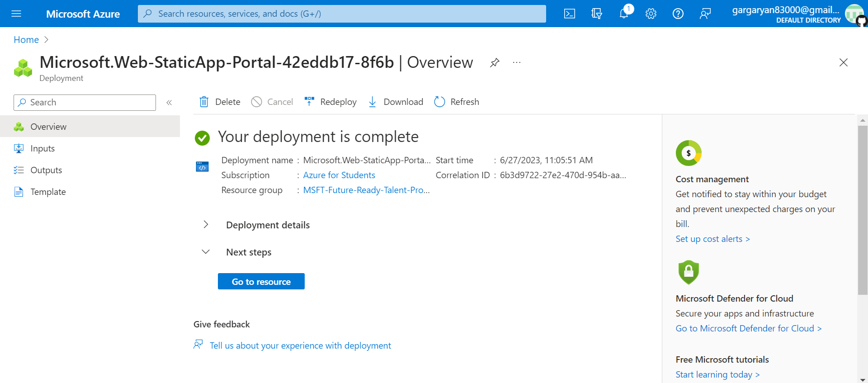
Task: Open the portal hamburger menu
Action: click(16, 14)
